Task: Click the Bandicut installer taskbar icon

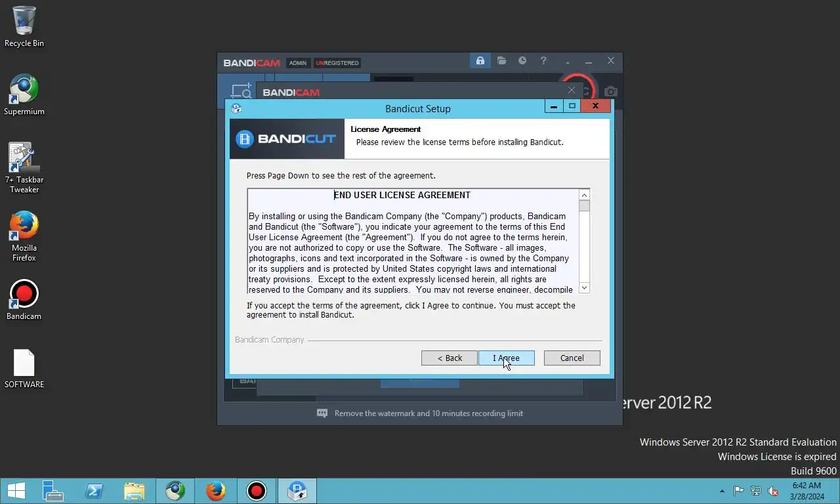Action: pos(297,491)
